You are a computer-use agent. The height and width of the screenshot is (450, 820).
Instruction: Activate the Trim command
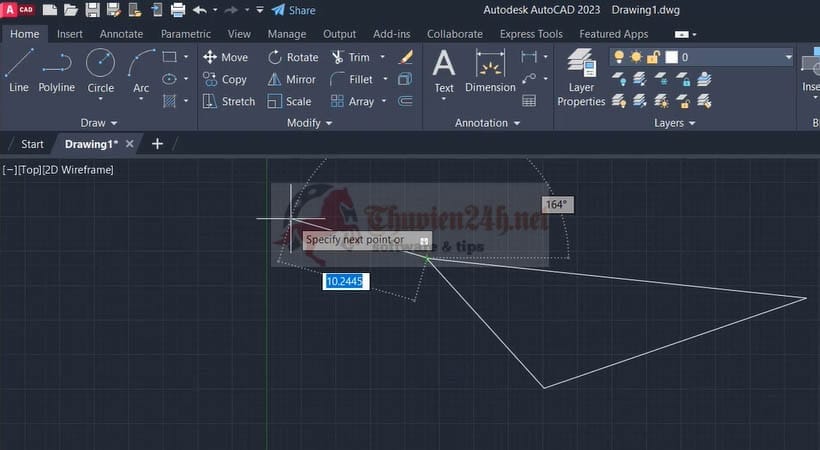pyautogui.click(x=351, y=57)
